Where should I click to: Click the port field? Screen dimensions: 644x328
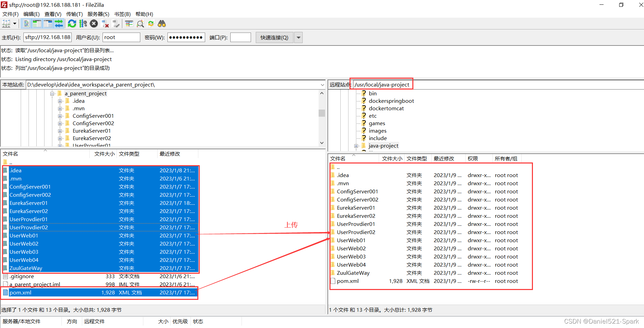(x=240, y=37)
